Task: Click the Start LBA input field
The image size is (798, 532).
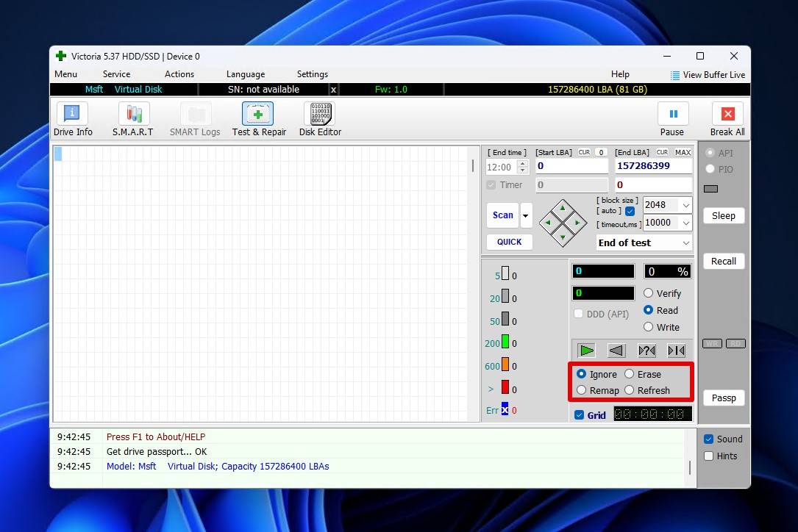Action: coord(571,166)
